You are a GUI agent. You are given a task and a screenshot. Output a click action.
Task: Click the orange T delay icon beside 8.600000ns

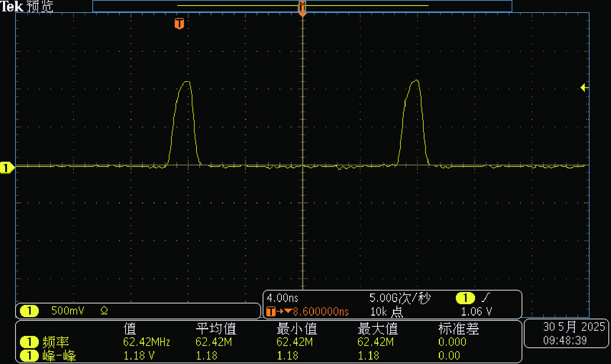[271, 312]
